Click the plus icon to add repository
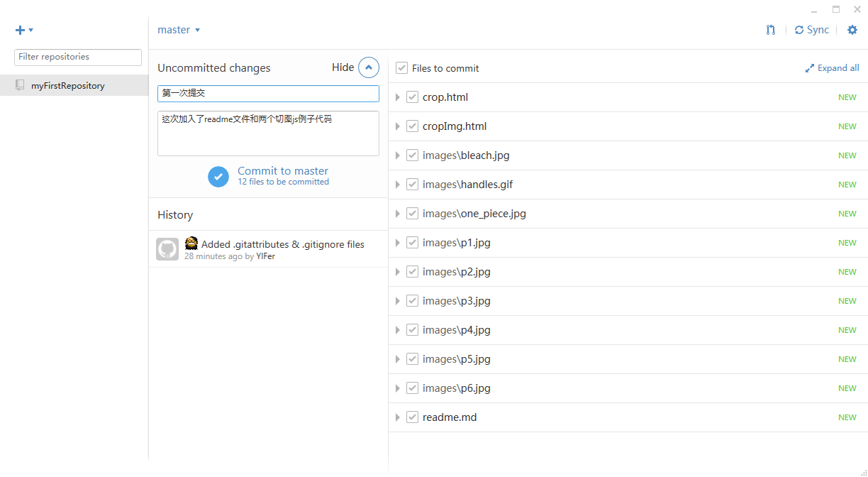Image resolution: width=868 pixels, height=477 pixels. click(21, 30)
